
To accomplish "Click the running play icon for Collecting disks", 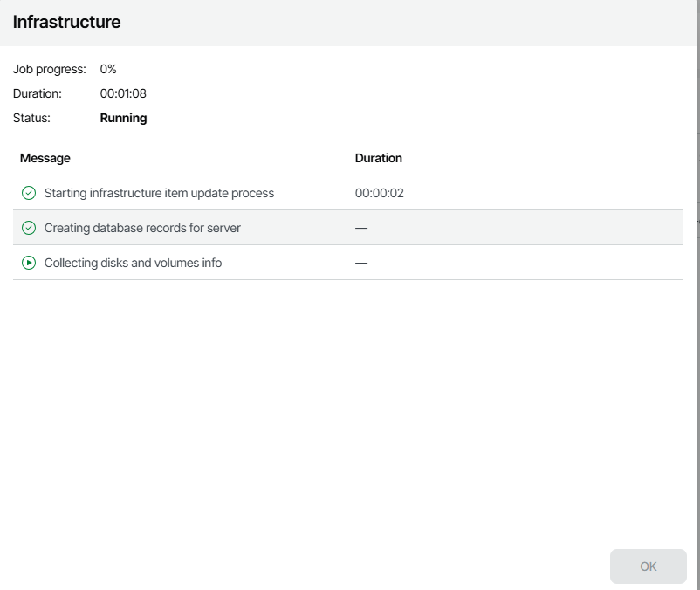I will click(29, 263).
